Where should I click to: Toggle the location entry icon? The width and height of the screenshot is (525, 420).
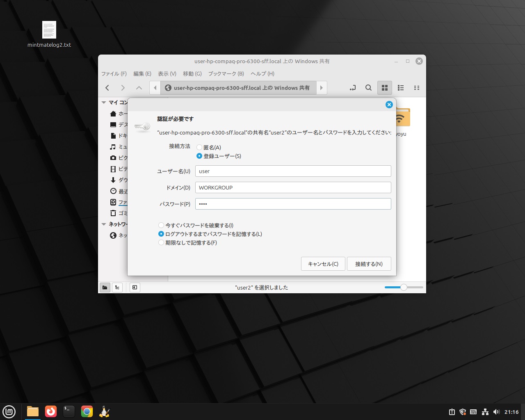353,88
